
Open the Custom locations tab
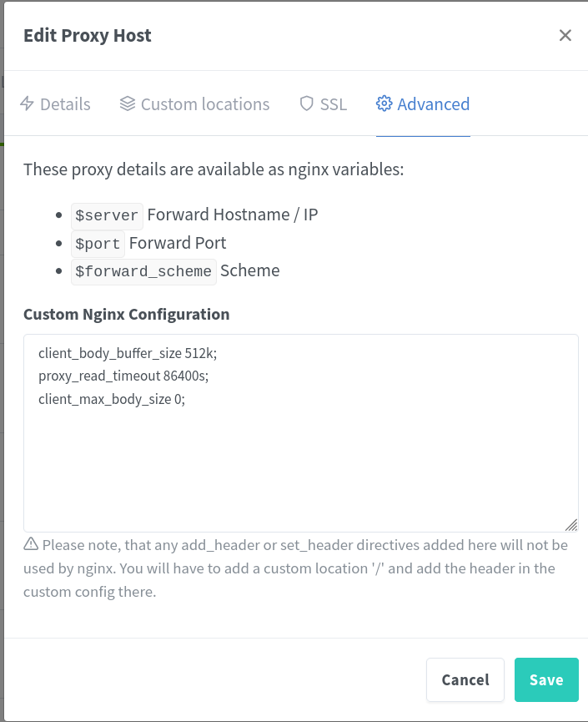pyautogui.click(x=205, y=104)
